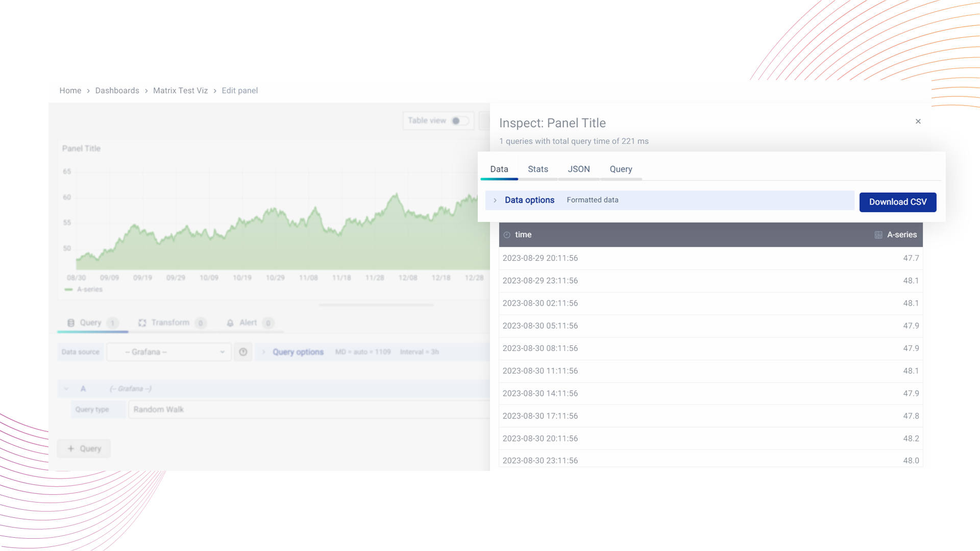980x551 pixels.
Task: Click the Alert bell icon
Action: click(x=230, y=323)
